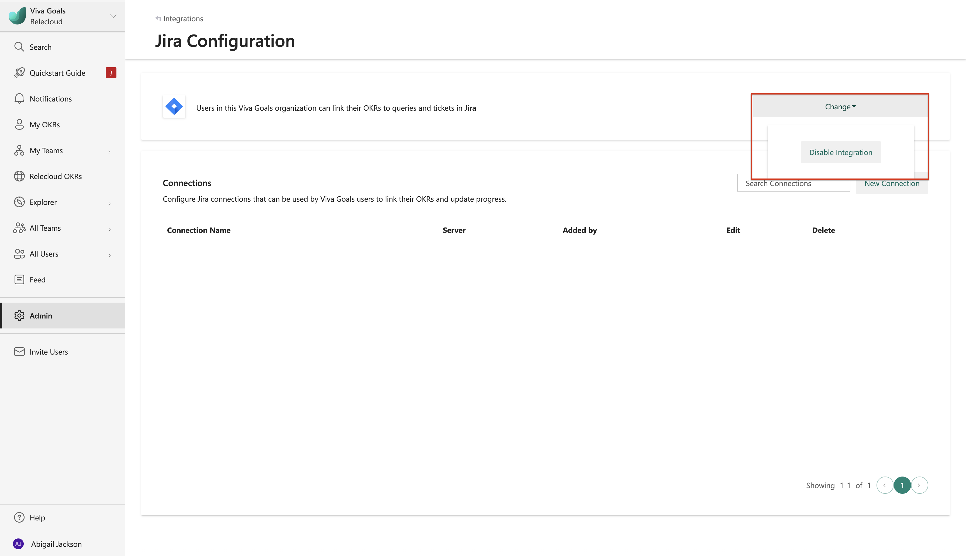Screen dimensions: 966x560
Task: Click the Abigail Jackson avatar
Action: tap(18, 544)
